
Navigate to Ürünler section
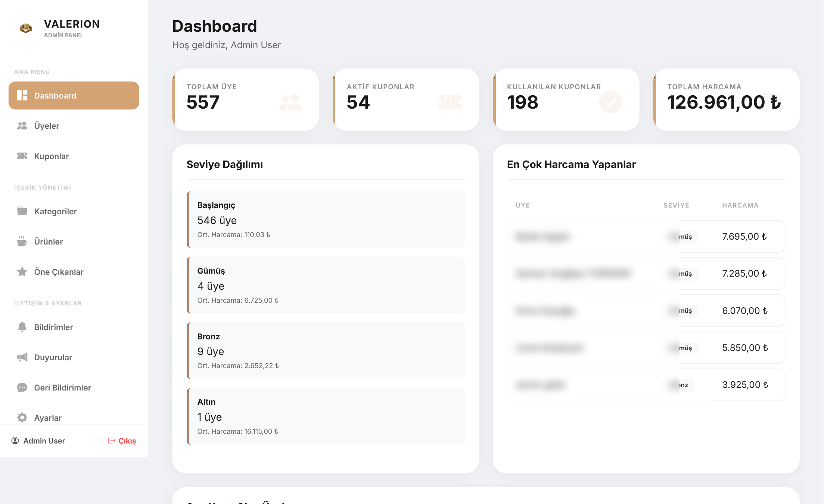pos(74,242)
